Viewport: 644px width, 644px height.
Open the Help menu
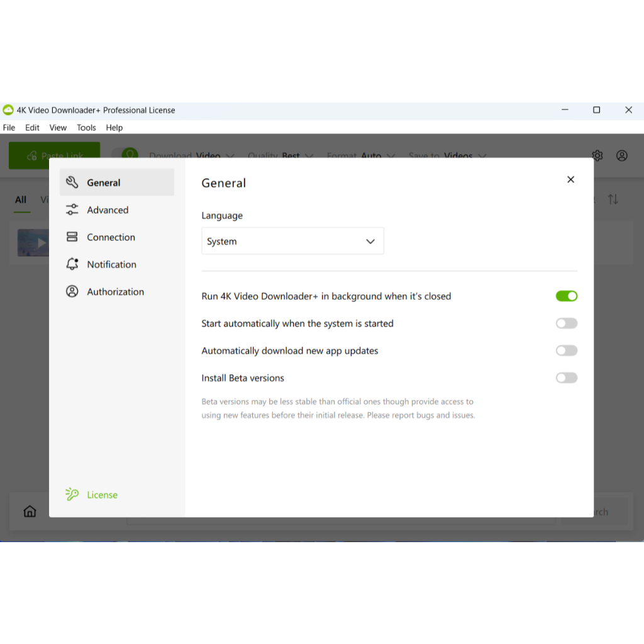pyautogui.click(x=114, y=128)
